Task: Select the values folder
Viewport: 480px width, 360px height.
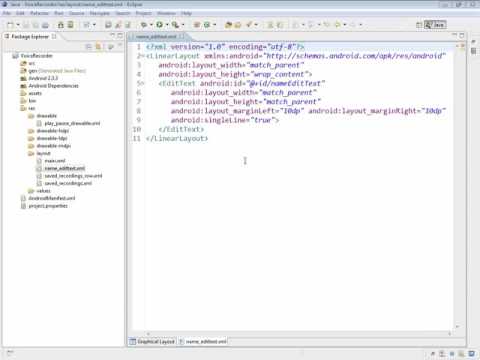Action: coord(40,191)
